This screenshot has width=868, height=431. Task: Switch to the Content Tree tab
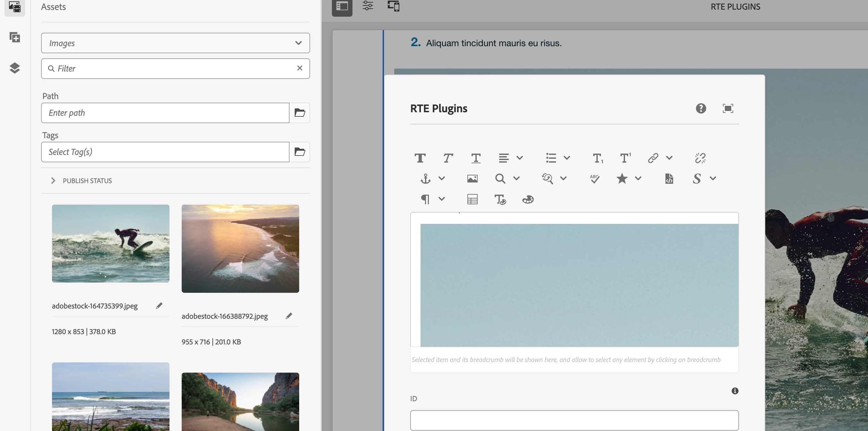pos(14,68)
